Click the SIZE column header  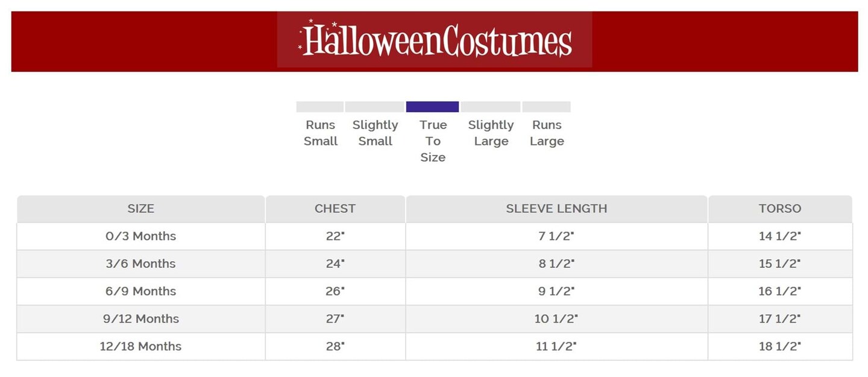click(x=141, y=209)
